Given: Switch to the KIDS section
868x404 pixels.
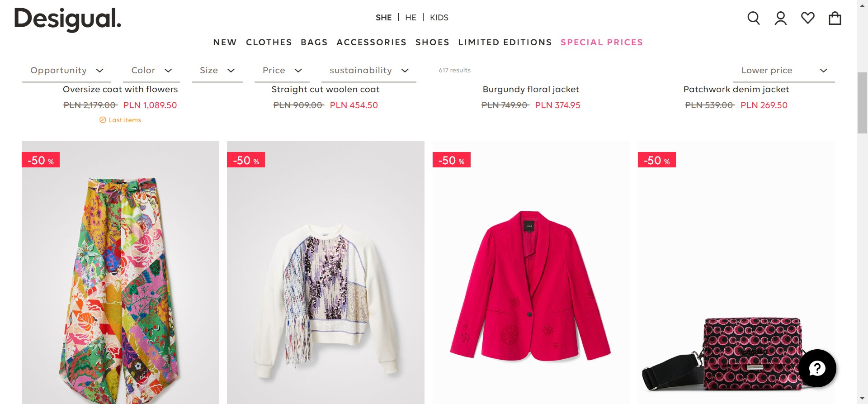Looking at the screenshot, I should (x=439, y=18).
